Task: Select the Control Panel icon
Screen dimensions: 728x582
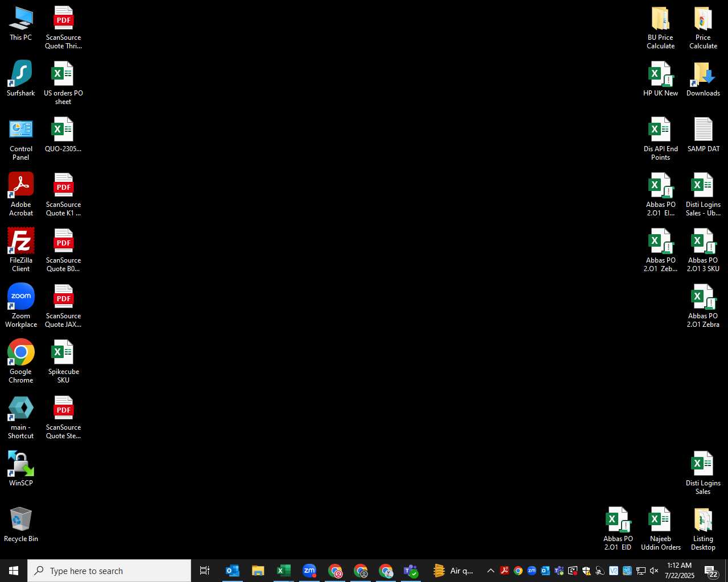Action: (x=21, y=139)
